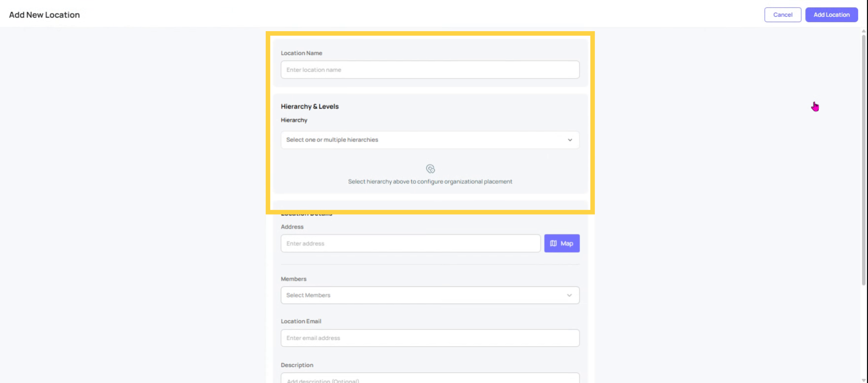868x383 pixels.
Task: Click the Cancel button
Action: pyautogui.click(x=783, y=15)
